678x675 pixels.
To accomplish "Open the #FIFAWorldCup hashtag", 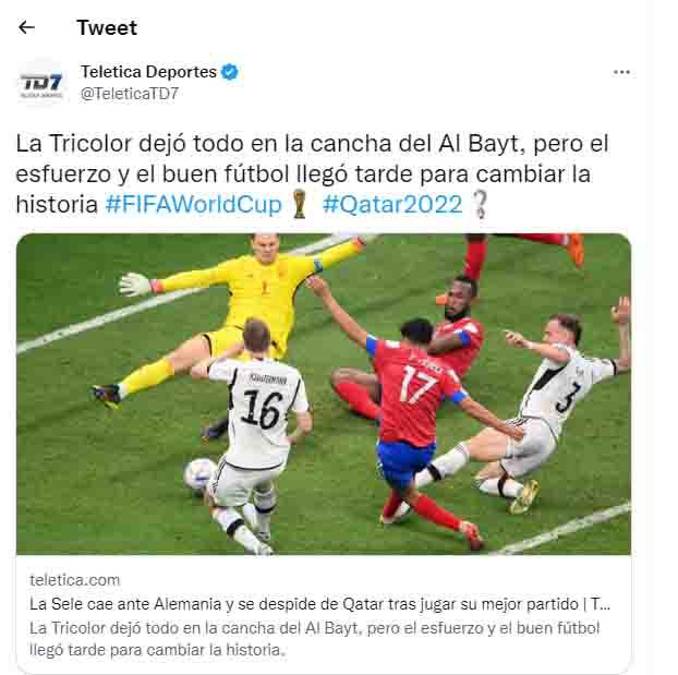I will (x=194, y=204).
